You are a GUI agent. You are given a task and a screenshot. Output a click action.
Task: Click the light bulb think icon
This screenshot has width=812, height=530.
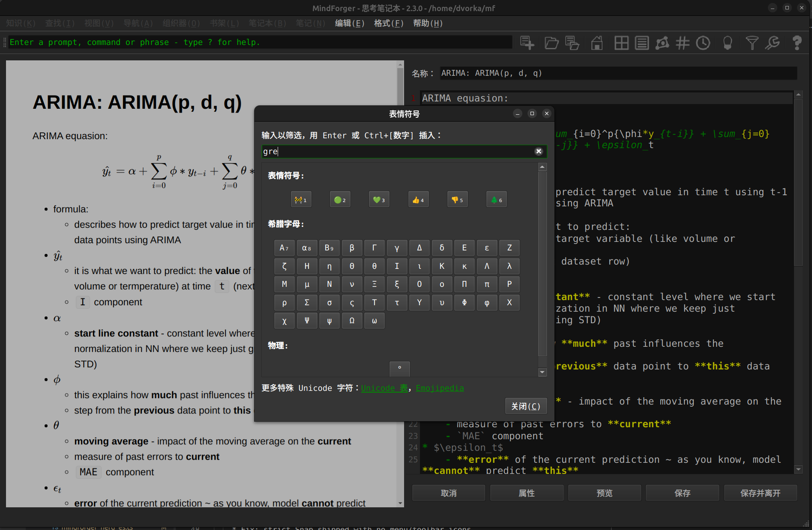[727, 43]
